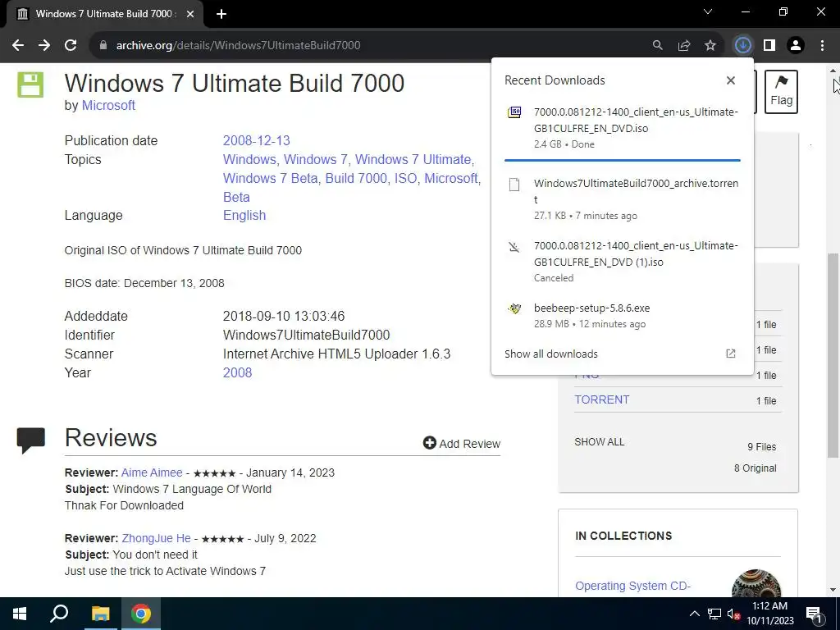
Task: Close the Windows 7 Ultimate Build tab
Action: [190, 14]
